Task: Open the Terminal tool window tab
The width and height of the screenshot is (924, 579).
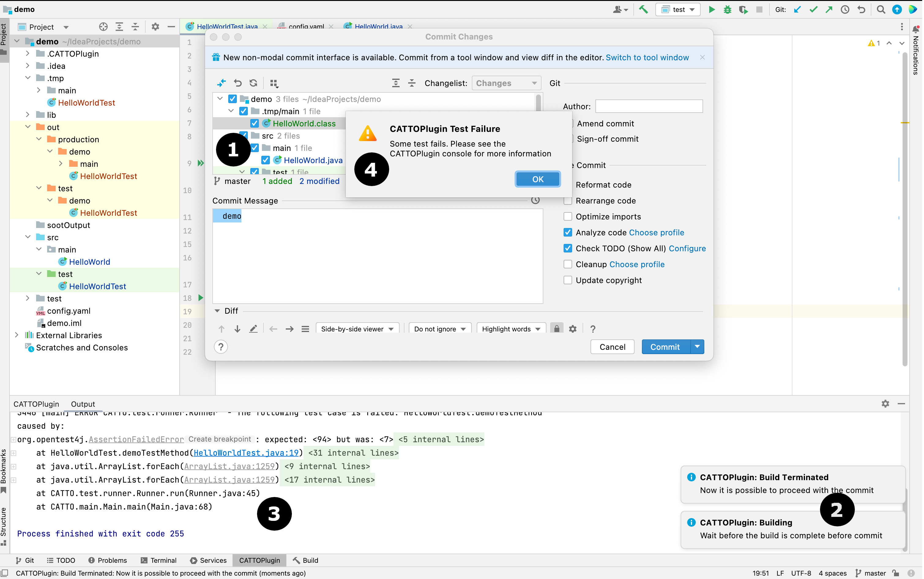Action: click(x=158, y=560)
